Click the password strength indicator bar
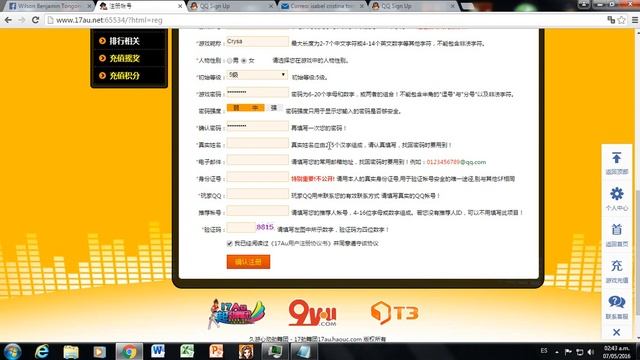The width and height of the screenshot is (640, 360). [x=254, y=108]
